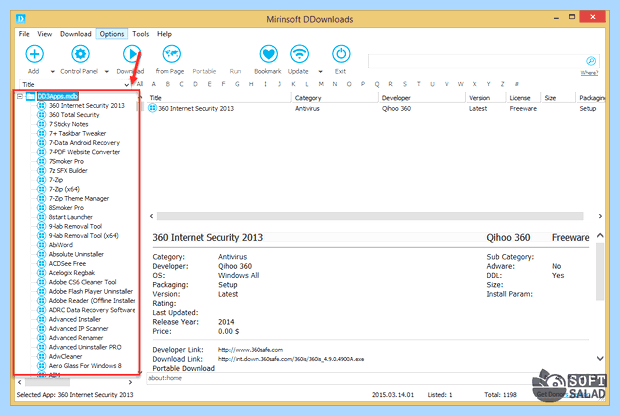Open the Options menu
The width and height of the screenshot is (620, 416).
pos(112,34)
